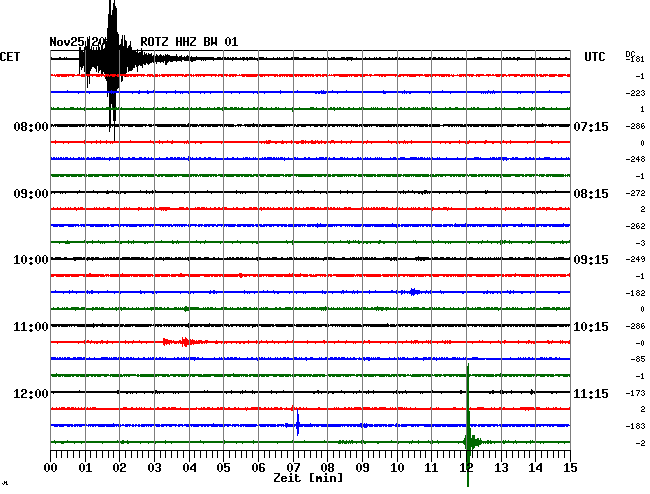650x494 pixels.
Task: Select the 08:00 CET time label
Action: 31,126
